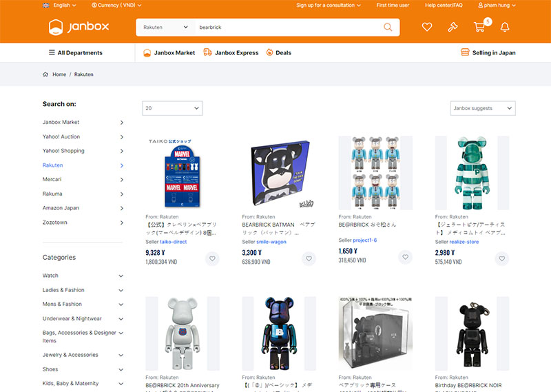This screenshot has height=392, width=551.
Task: Open the Rakuten source dropdown in search bar
Action: pos(165,27)
